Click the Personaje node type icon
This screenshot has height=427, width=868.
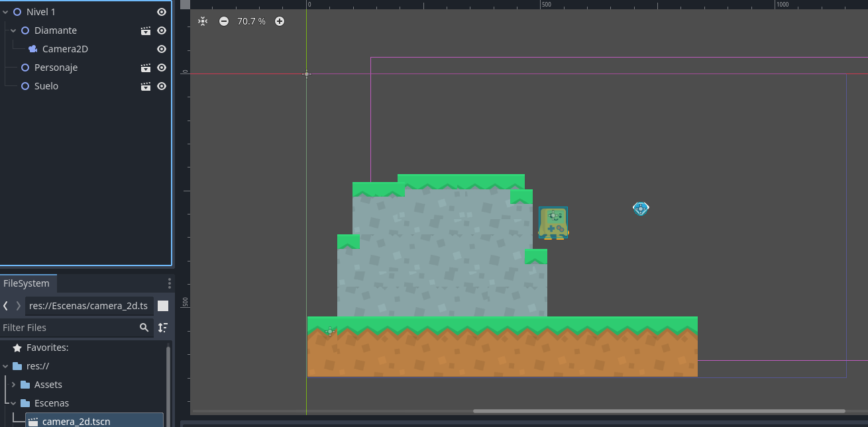tap(25, 68)
